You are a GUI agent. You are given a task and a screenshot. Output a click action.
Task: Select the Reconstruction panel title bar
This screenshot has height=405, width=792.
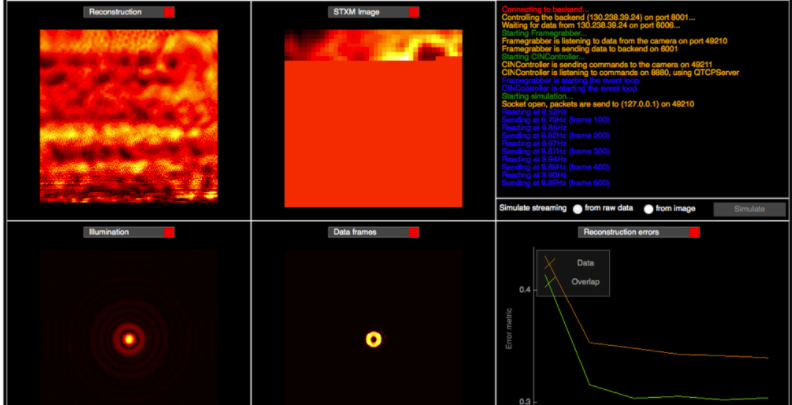pos(129,12)
